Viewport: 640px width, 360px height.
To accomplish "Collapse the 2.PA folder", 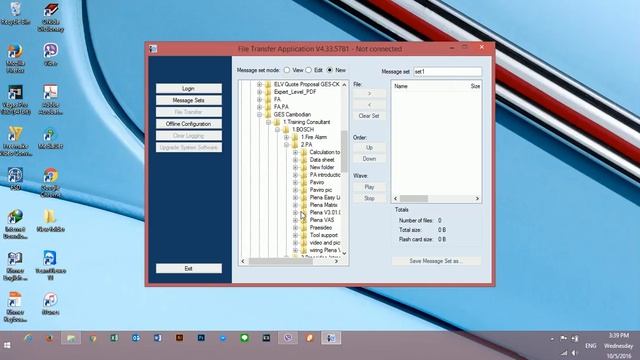I will point(286,145).
